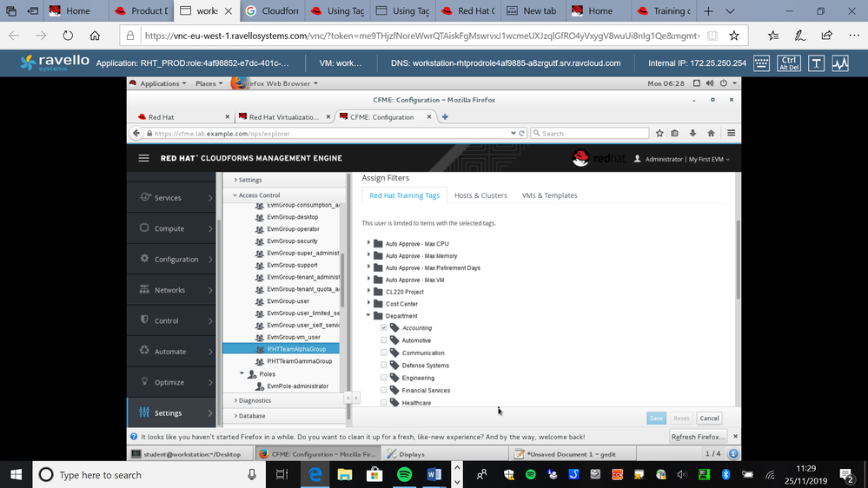Click the hamburger menu icon in CloudForms header
The height and width of the screenshot is (488, 868).
point(144,159)
